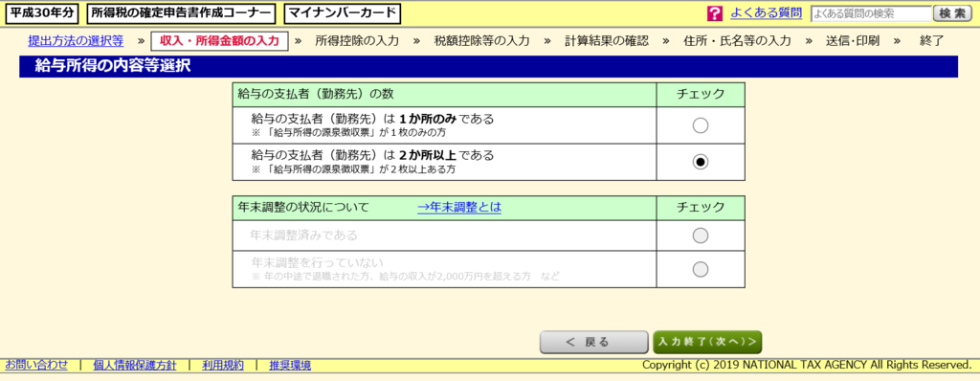980x381 pixels.
Task: Open the →年末調整とは link
Action: 459,207
